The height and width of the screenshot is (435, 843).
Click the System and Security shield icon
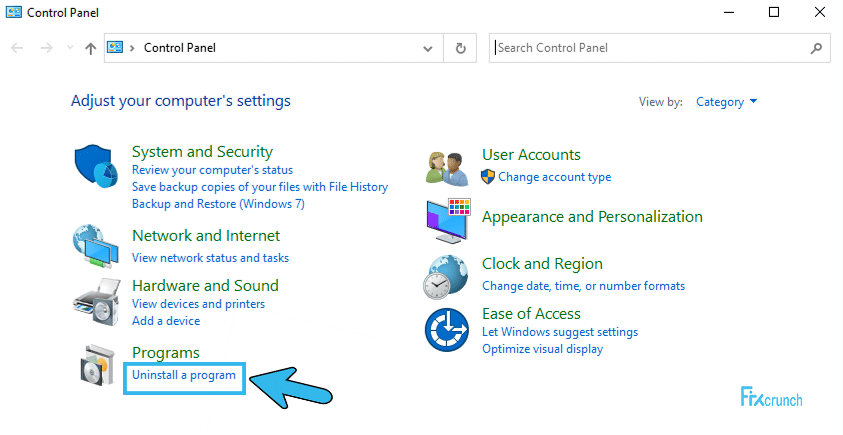pos(96,166)
